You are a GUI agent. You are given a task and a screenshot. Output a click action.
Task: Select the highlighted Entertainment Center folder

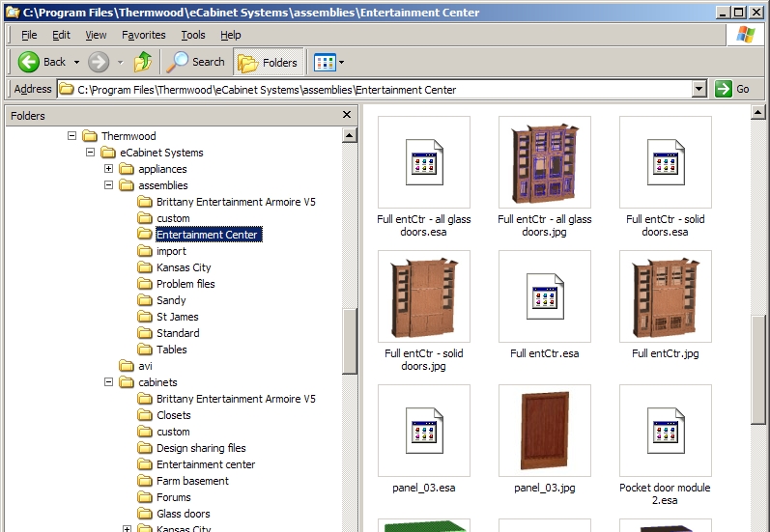tap(200, 235)
